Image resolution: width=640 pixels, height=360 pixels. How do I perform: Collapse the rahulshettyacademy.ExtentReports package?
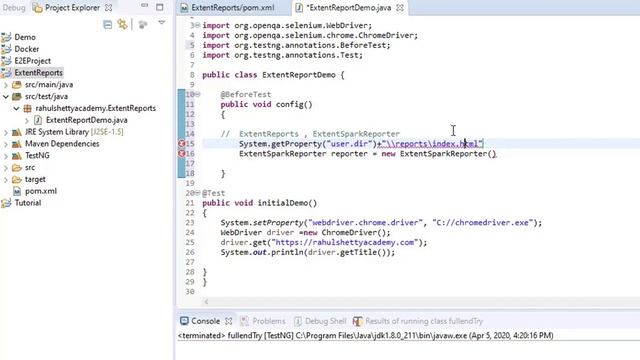16,109
